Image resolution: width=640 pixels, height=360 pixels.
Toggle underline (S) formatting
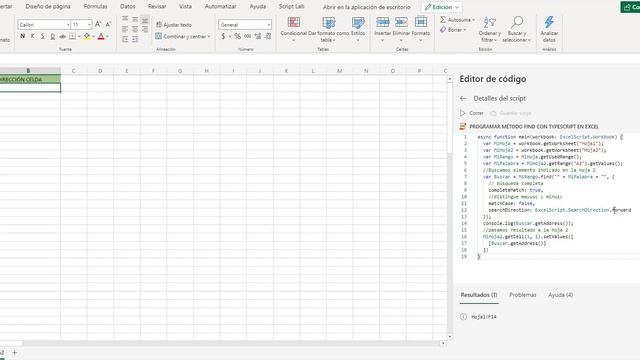(x=42, y=36)
